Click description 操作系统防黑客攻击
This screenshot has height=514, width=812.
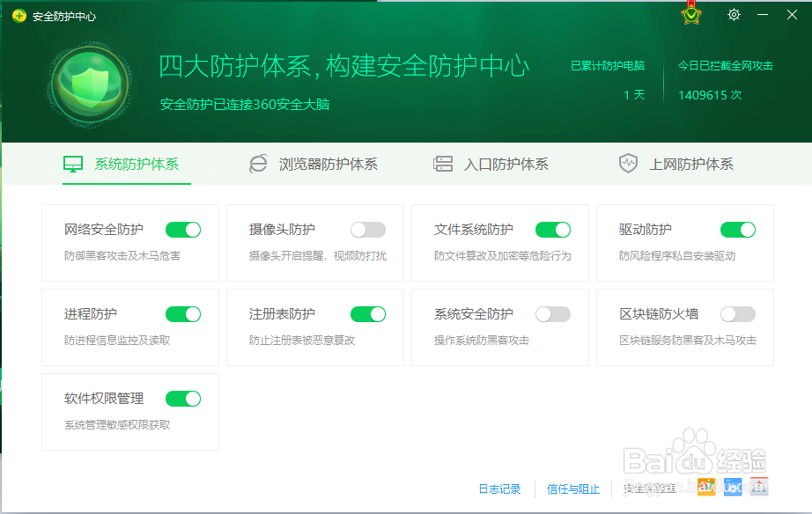[x=482, y=340]
